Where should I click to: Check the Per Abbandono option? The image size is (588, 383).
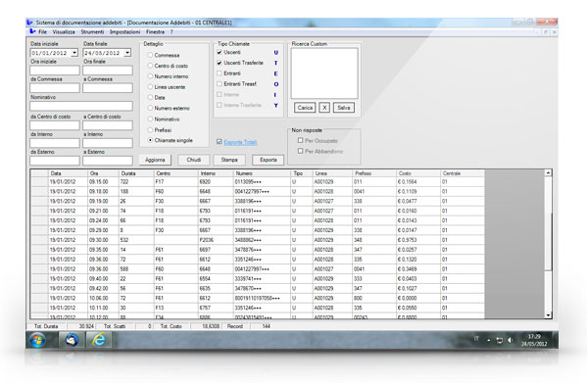point(301,151)
